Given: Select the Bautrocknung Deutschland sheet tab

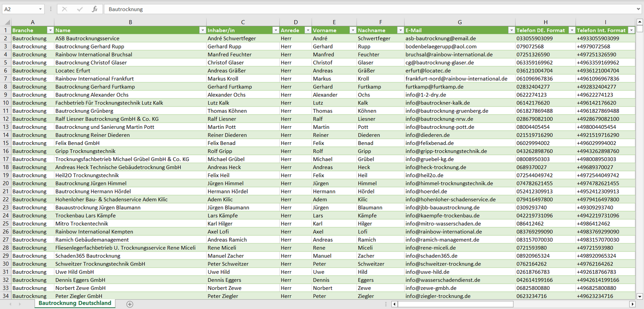Looking at the screenshot, I should pos(75,303).
